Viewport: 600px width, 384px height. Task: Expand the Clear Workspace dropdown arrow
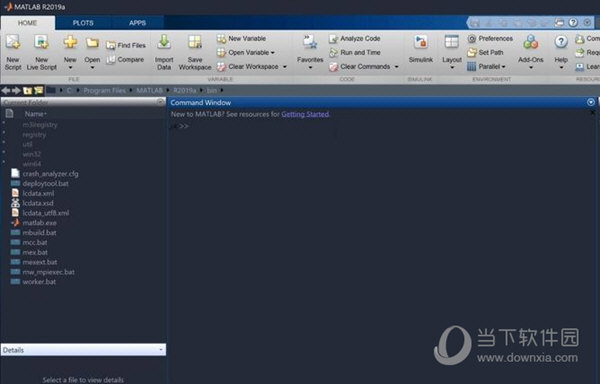(284, 67)
